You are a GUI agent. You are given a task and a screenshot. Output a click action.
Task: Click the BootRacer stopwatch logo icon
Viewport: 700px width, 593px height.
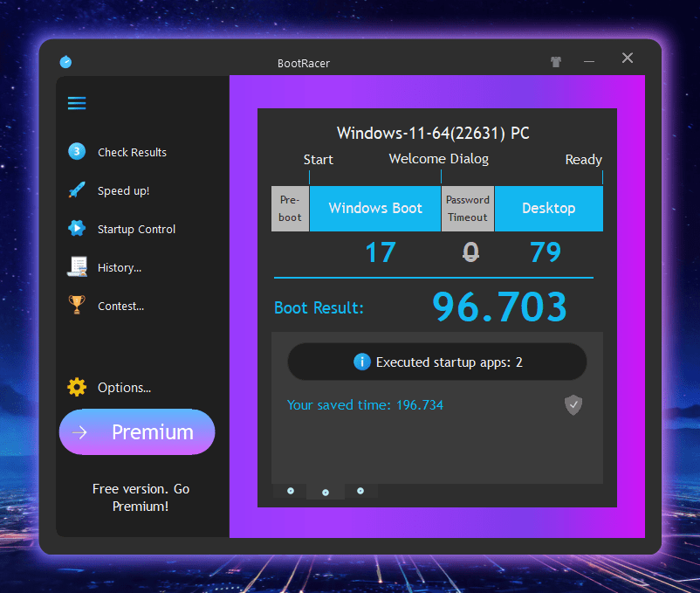click(65, 62)
